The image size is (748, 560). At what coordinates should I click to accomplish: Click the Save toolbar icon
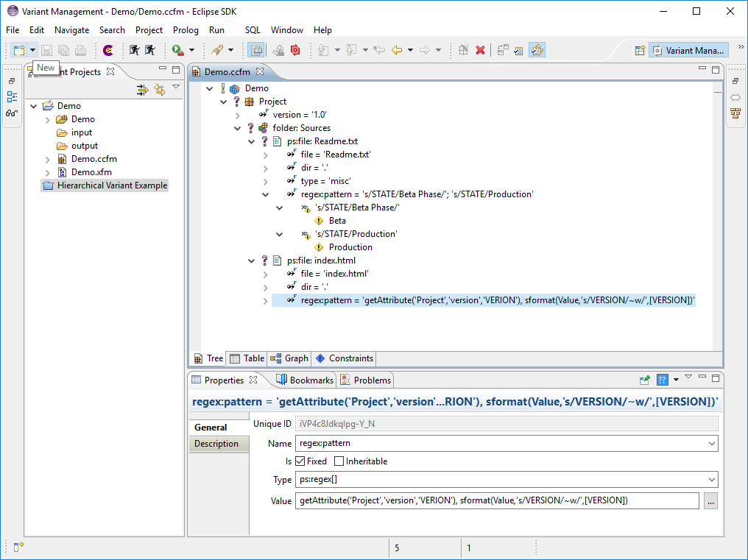(x=47, y=50)
